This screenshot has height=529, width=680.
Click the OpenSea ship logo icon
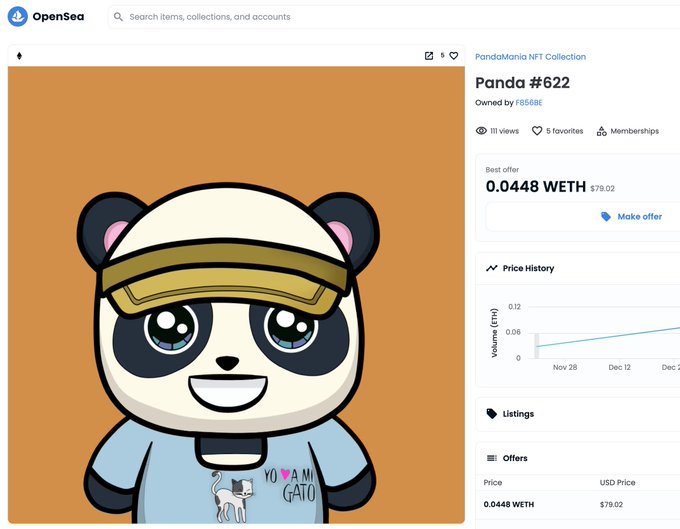tap(18, 16)
